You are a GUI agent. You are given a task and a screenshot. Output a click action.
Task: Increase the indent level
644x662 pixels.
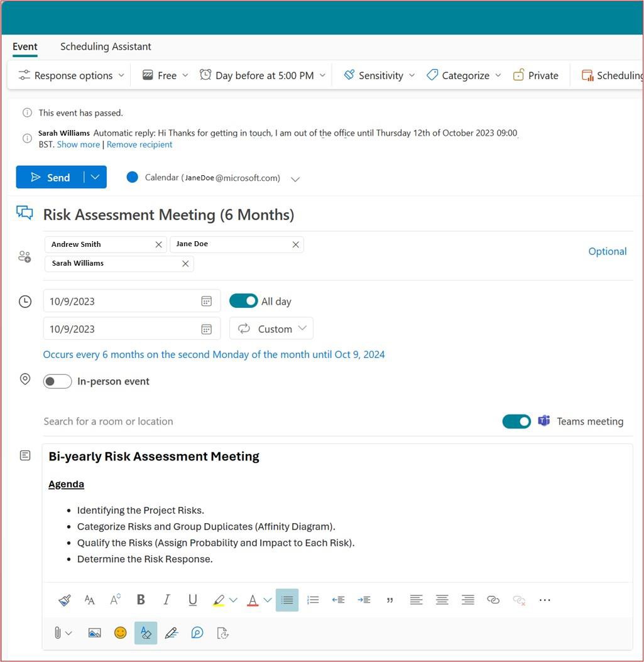(x=364, y=600)
